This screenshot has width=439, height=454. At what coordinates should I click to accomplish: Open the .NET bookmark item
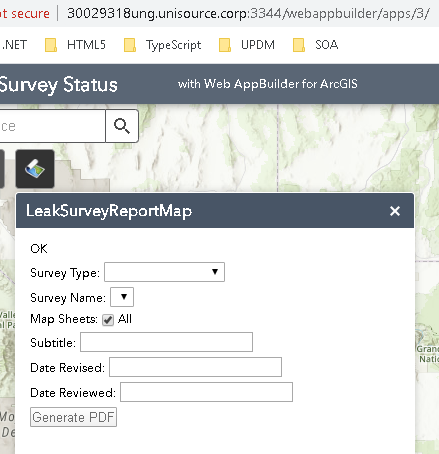[14, 45]
